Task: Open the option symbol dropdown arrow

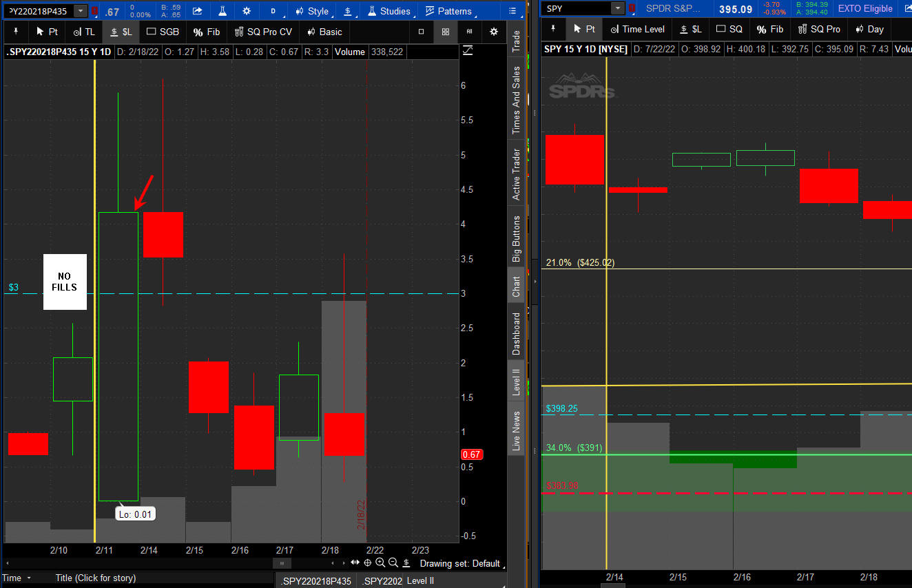Action: coord(81,11)
